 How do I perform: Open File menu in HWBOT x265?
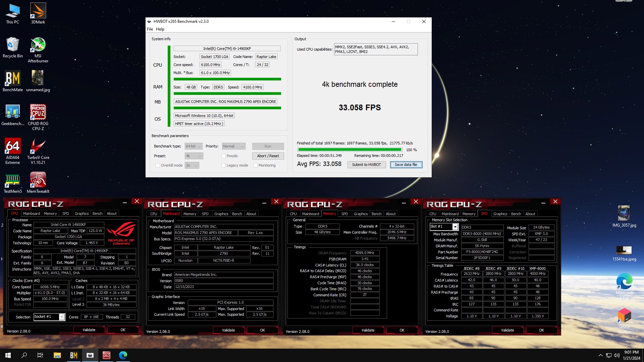pos(150,29)
